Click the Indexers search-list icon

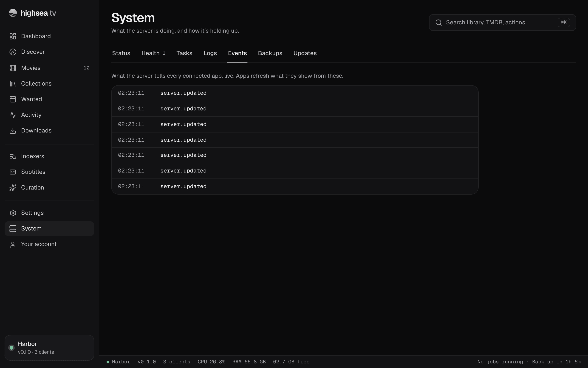pos(13,156)
